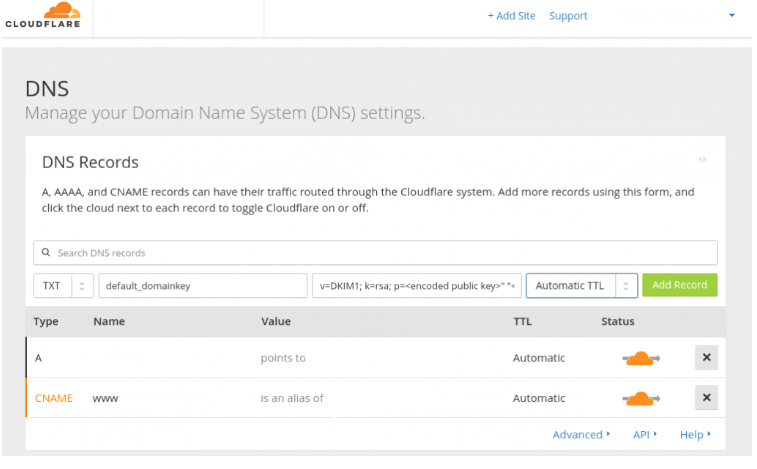Viewport: 757px width, 469px height.
Task: Click the DNS page heading
Action: click(47, 89)
